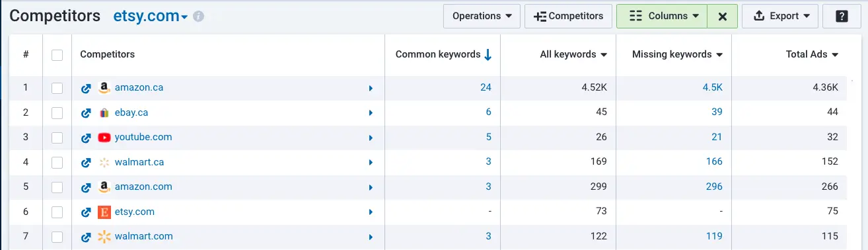Viewport: 868px width, 250px height.
Task: Check the box for walmart.com row
Action: pos(57,237)
